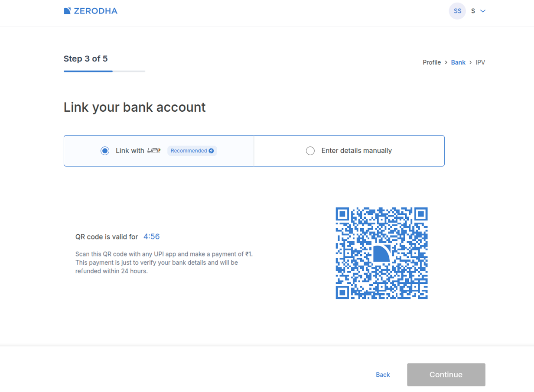Click the 4:56 QR validity timer
The width and height of the screenshot is (534, 392).
(x=152, y=236)
